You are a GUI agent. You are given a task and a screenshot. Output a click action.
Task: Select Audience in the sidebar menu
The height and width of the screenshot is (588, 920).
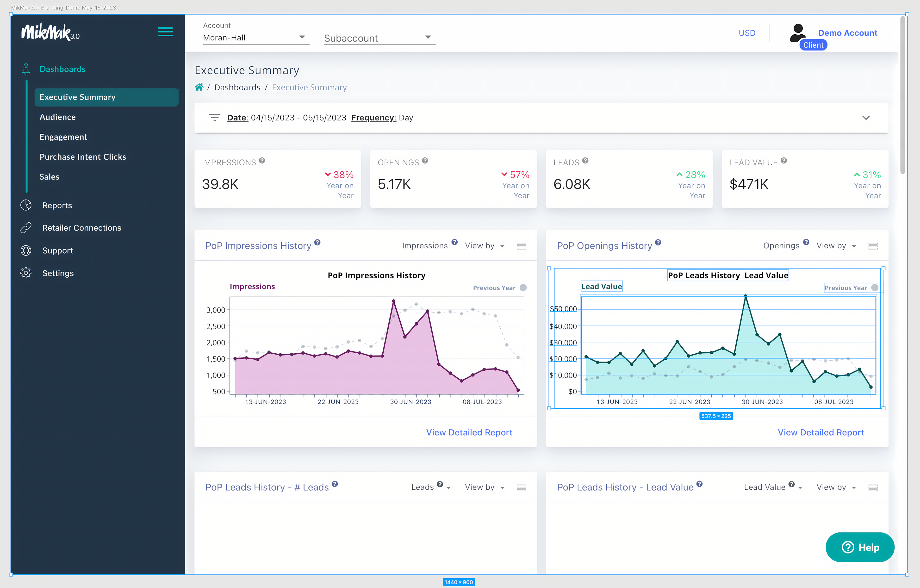tap(58, 117)
